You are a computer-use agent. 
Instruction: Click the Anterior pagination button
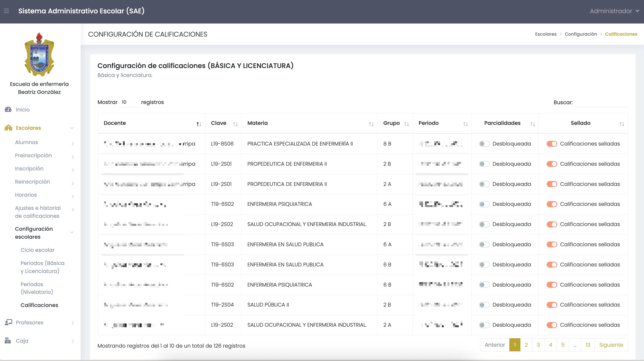pos(495,345)
